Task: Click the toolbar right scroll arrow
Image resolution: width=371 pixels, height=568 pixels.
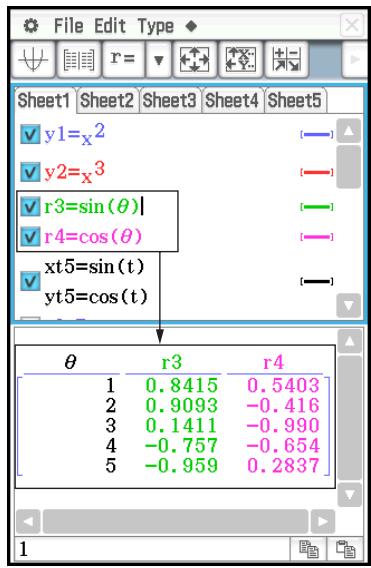Action: [355, 59]
